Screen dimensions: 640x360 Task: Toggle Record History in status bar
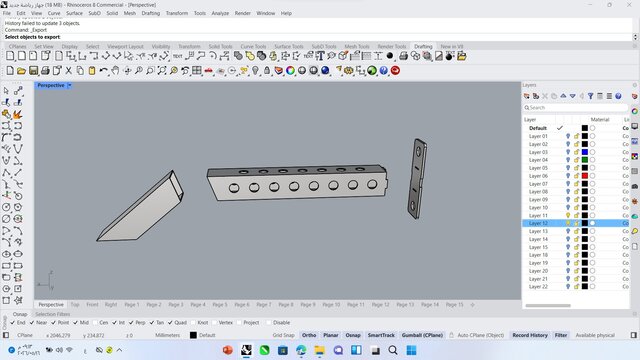click(x=530, y=335)
